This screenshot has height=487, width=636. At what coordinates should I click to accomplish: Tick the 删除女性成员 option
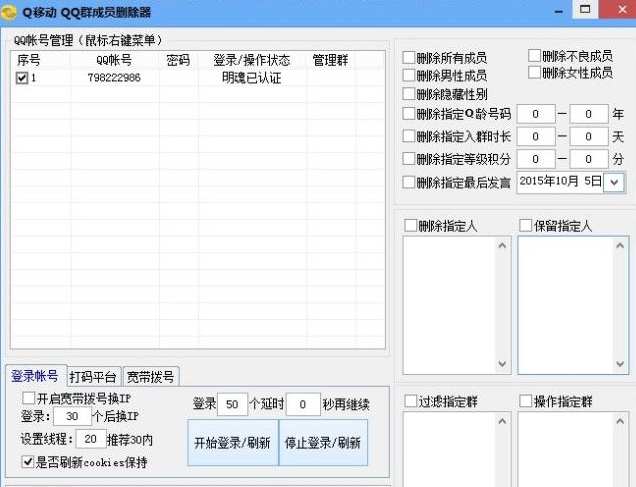pos(534,73)
